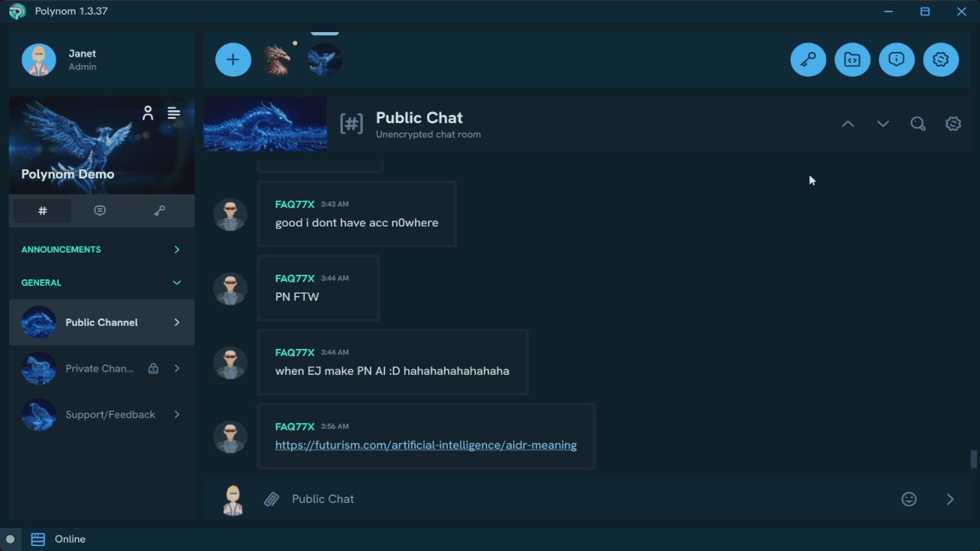Click the alert message bubble icon
The height and width of the screenshot is (551, 980).
click(897, 60)
